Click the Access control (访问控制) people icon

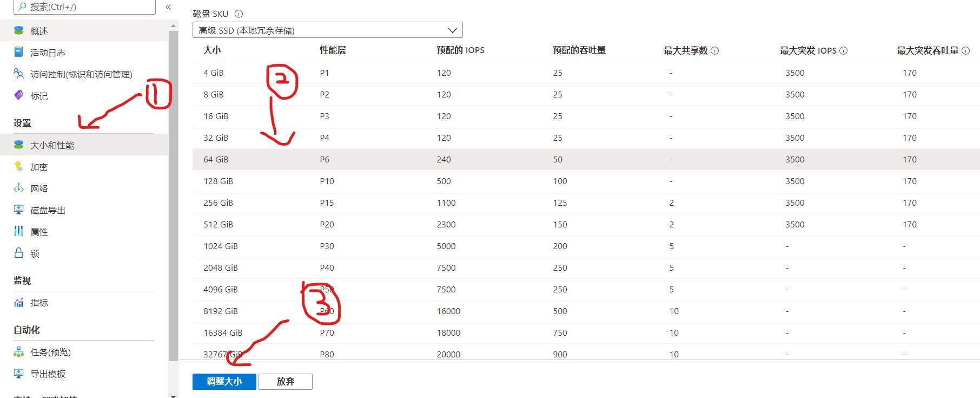[x=19, y=74]
